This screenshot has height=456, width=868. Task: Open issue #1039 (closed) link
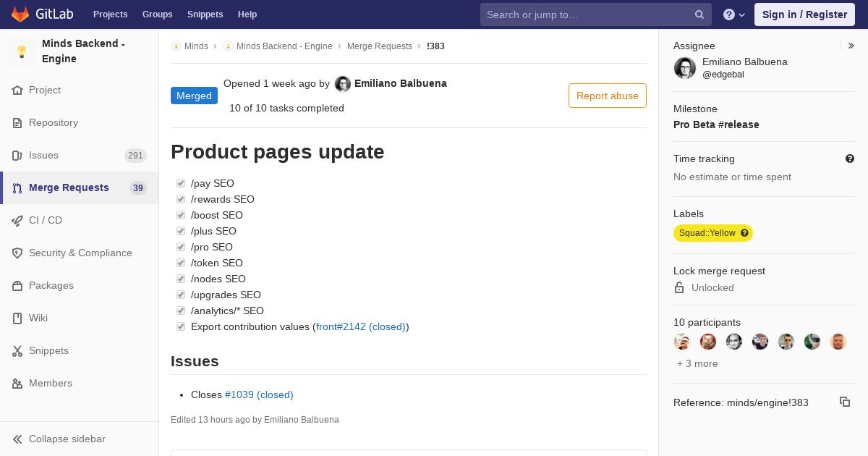coord(259,394)
